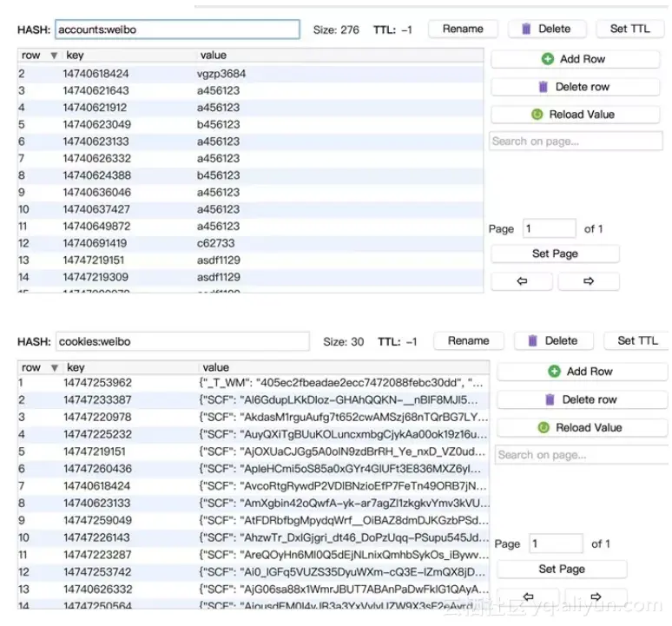The height and width of the screenshot is (626, 672).
Task: Click Set Page in accounts:weibo panel
Action: (555, 254)
